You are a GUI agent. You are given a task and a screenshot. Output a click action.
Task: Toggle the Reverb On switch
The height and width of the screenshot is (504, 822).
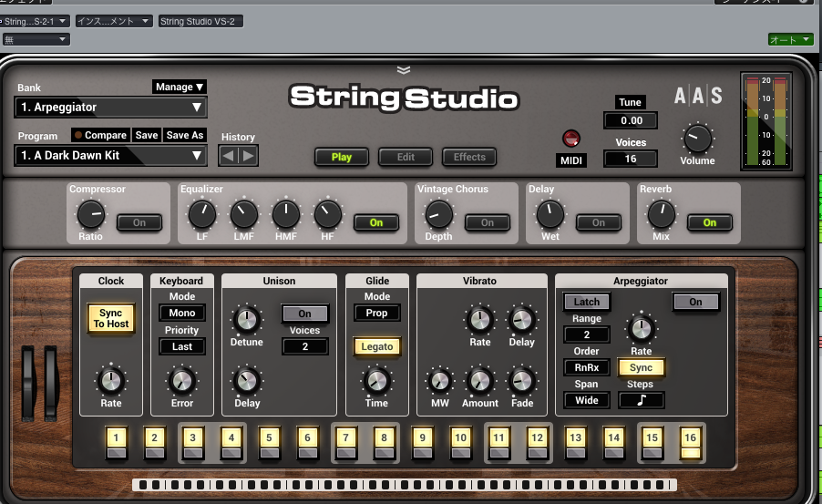[x=710, y=222]
